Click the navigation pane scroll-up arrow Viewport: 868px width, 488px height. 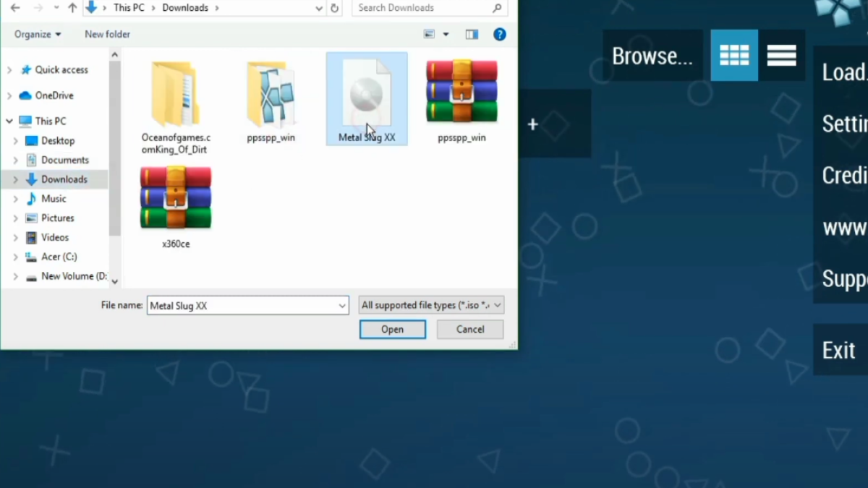(x=115, y=54)
